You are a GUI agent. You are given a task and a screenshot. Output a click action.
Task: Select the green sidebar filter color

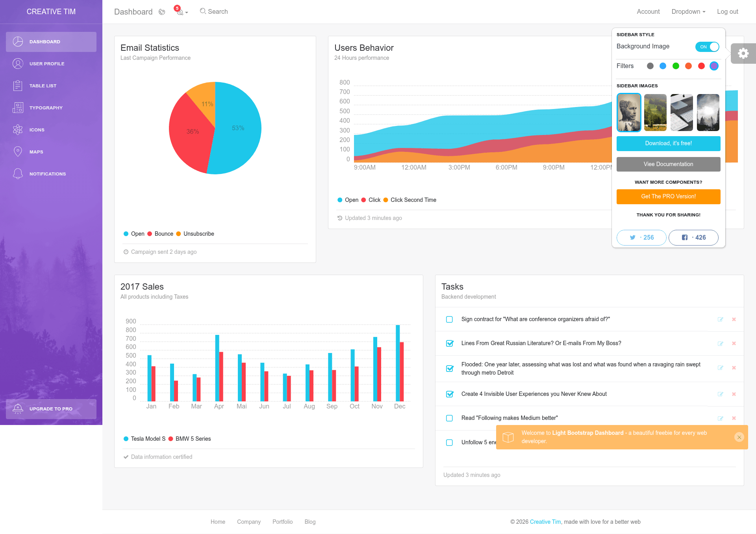676,66
